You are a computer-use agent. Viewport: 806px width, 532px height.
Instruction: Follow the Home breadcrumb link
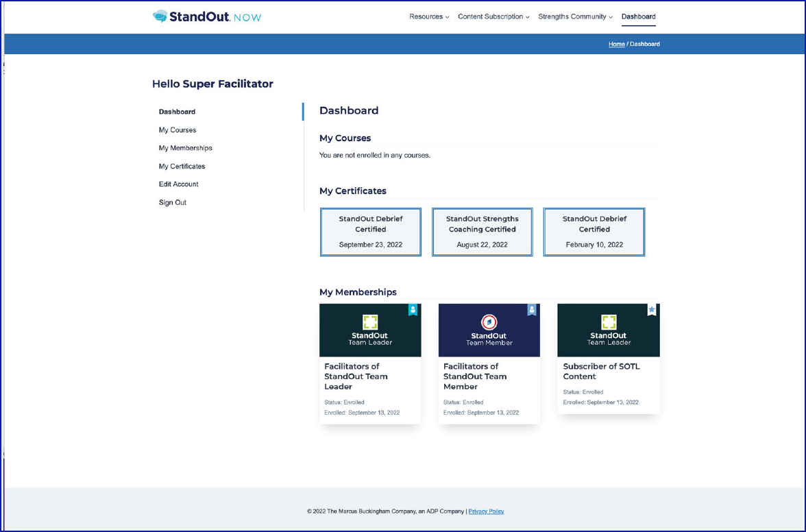click(616, 44)
